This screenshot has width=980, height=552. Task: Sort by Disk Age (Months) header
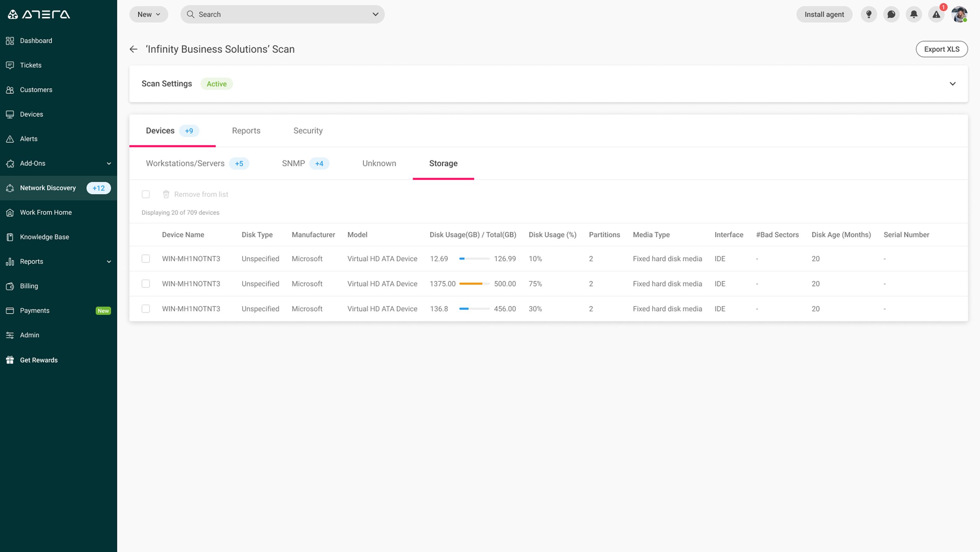841,235
